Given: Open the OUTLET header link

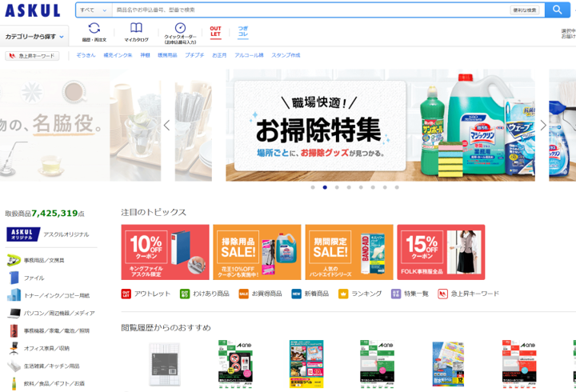Looking at the screenshot, I should [215, 31].
